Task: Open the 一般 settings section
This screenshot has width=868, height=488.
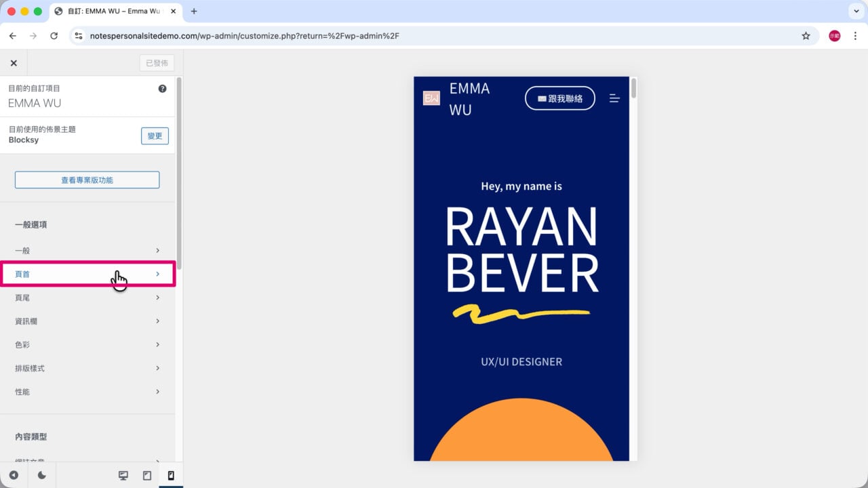Action: click(x=87, y=251)
